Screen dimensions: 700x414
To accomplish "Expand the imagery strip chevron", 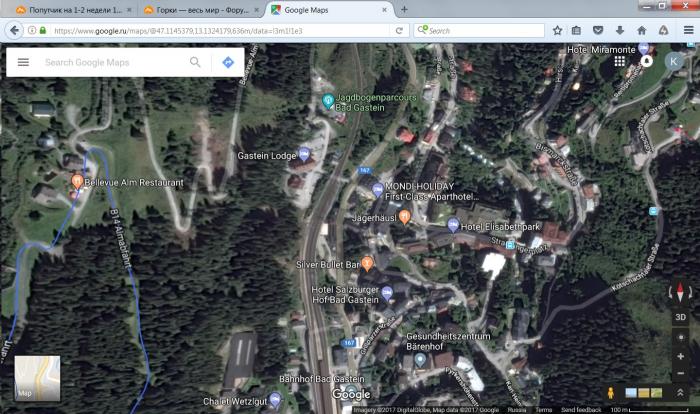I will (680, 393).
